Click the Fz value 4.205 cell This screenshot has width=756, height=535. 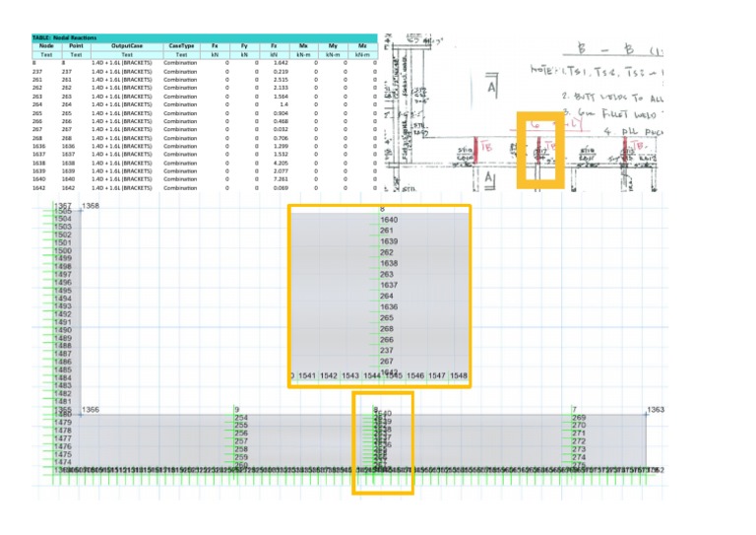click(283, 163)
